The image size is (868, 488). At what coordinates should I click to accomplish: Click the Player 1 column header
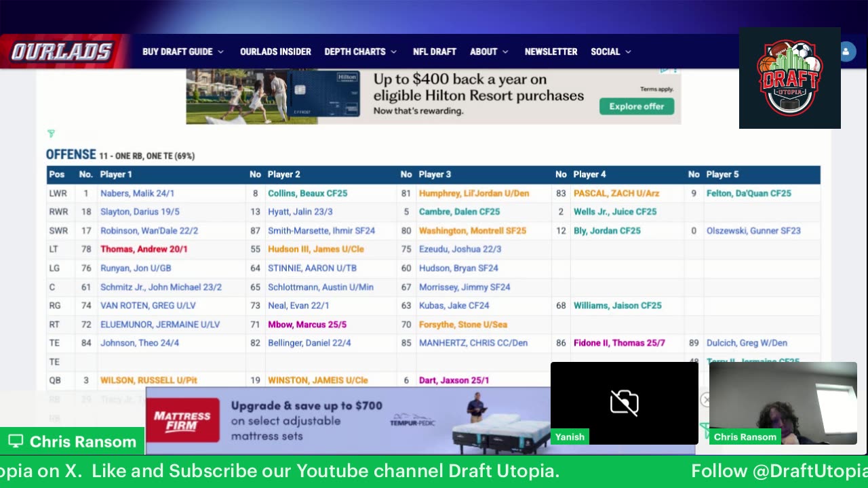pyautogui.click(x=116, y=174)
